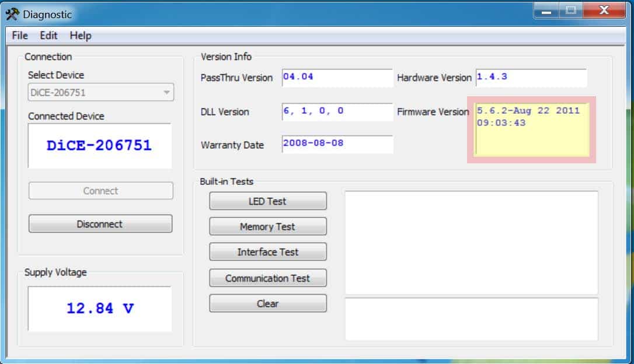Click the DLL Version label
Screen dimensions: 634x364
pos(225,112)
